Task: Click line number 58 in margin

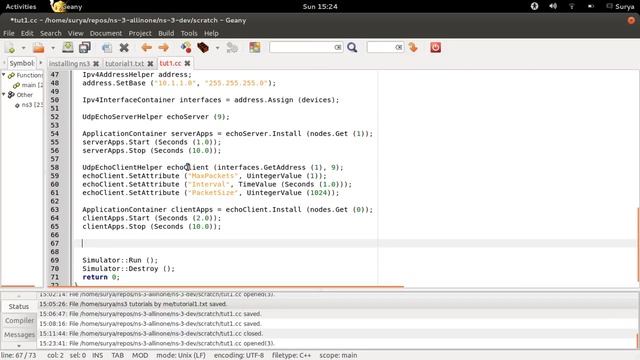Action: (x=55, y=167)
